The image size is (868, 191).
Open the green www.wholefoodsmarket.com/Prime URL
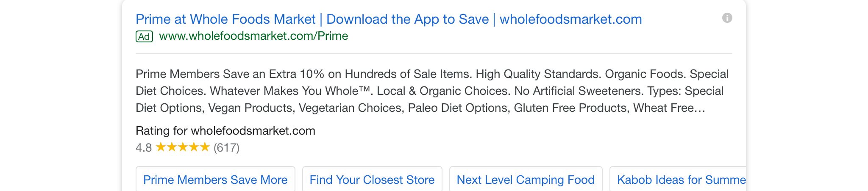click(253, 36)
